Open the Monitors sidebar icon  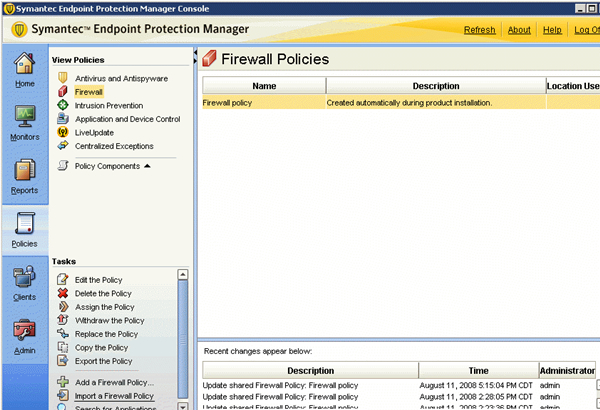[24, 122]
